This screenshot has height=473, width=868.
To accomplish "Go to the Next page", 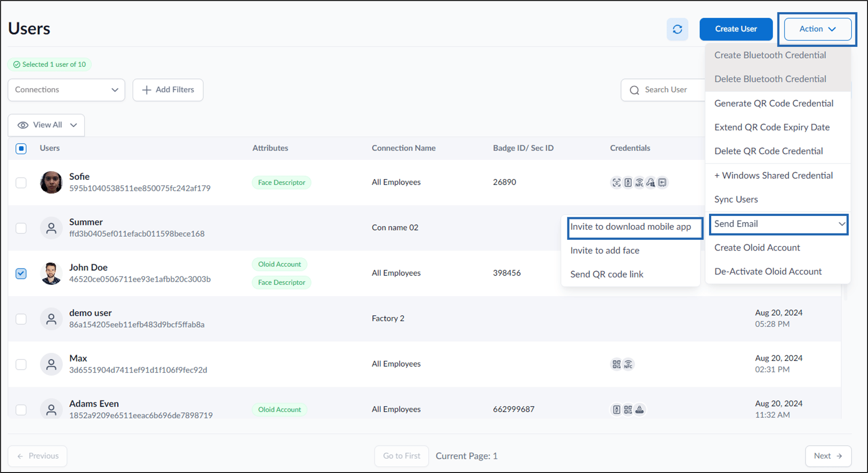I will coord(828,456).
